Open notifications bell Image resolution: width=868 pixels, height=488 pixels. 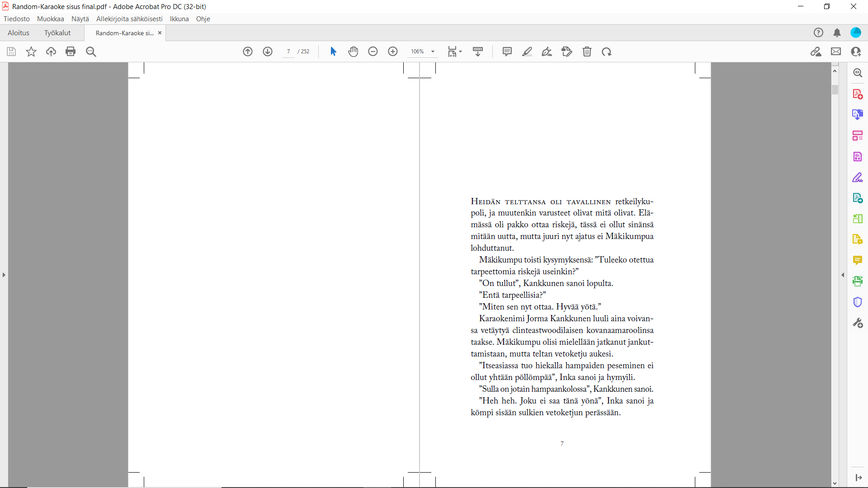click(x=837, y=33)
